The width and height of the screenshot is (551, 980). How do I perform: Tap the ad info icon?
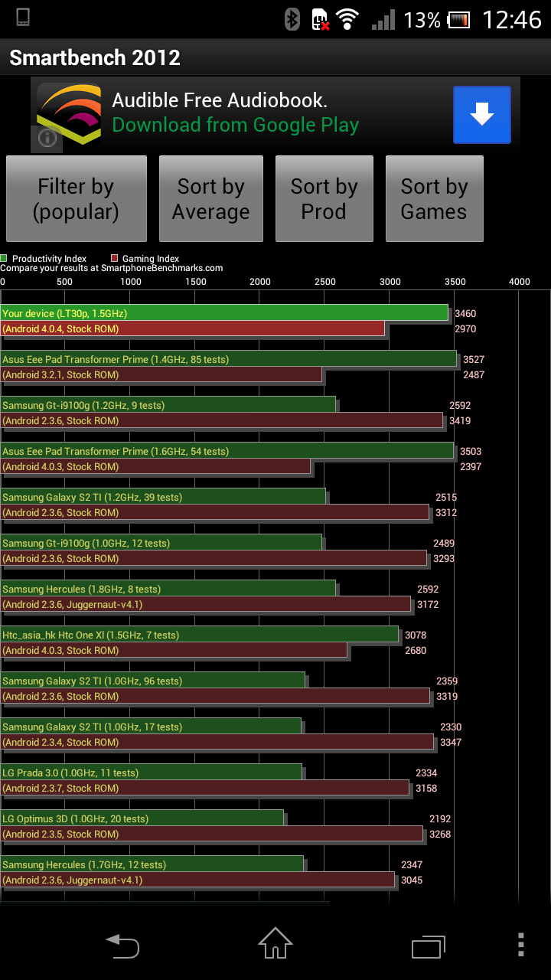coord(47,138)
